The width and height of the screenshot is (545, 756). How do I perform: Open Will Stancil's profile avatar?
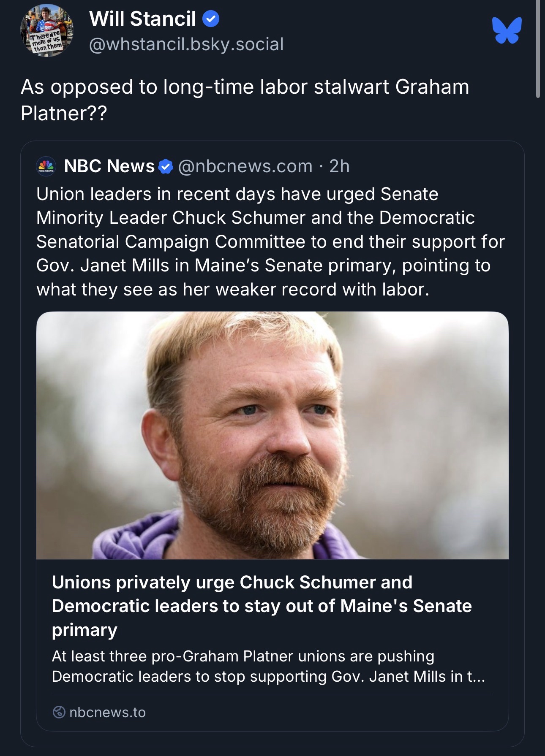click(46, 31)
